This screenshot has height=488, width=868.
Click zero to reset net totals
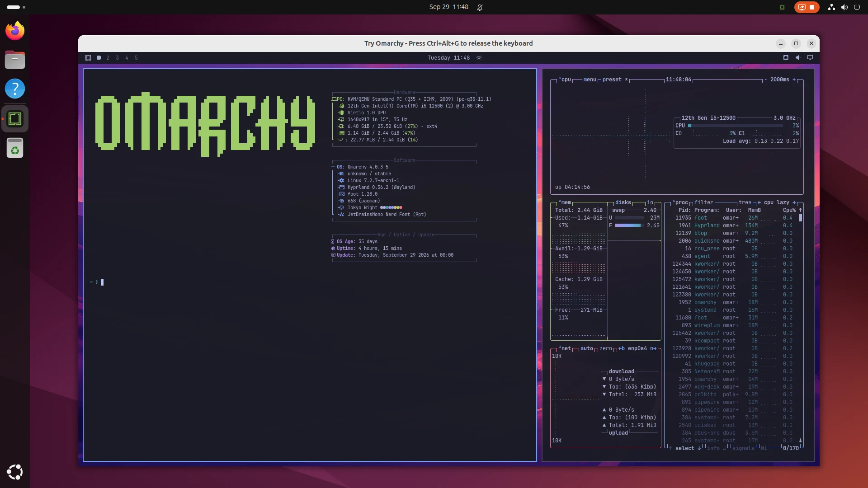point(606,348)
